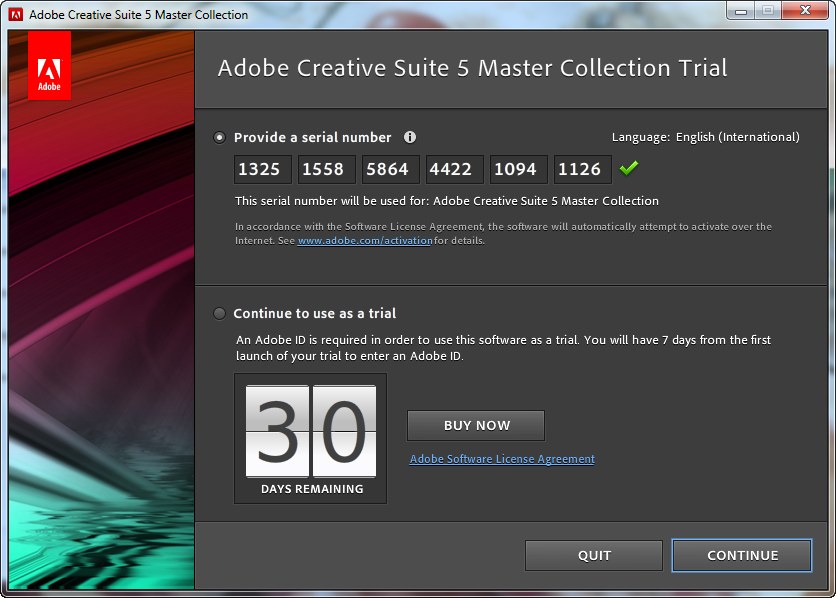Click the Adobe title bar icon
836x598 pixels.
tap(16, 14)
